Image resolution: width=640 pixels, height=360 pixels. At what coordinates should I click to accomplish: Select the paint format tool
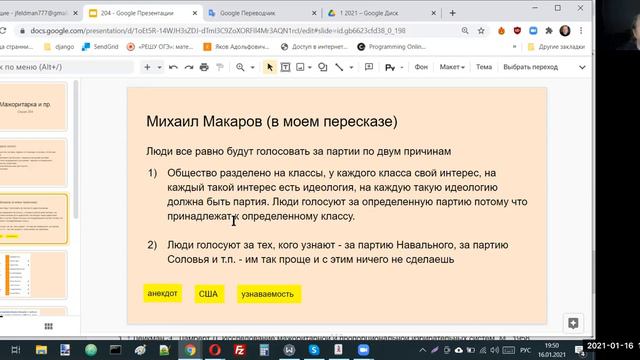point(220,67)
